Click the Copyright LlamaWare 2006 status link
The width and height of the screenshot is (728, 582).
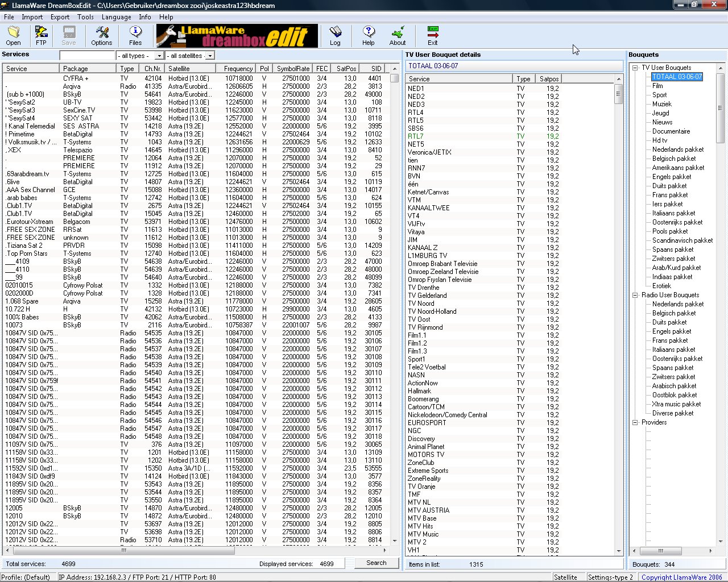[x=682, y=577]
